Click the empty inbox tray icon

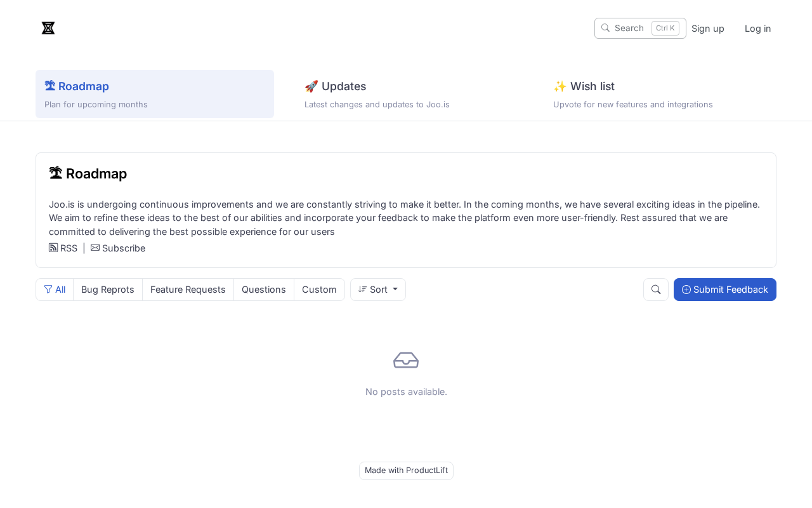[x=406, y=360]
